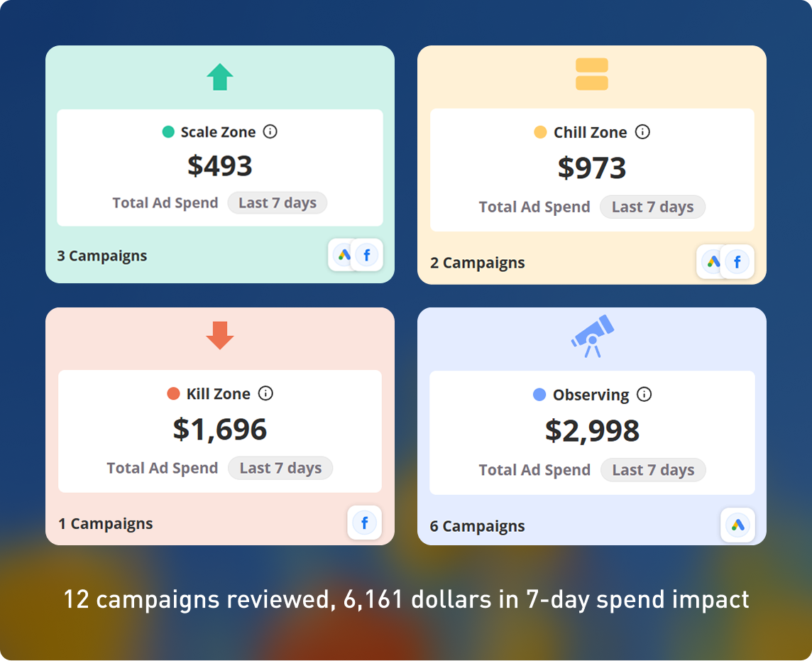Click the yellow stacked bars Chill icon
Viewport: 812px width, 661px height.
pos(592,74)
